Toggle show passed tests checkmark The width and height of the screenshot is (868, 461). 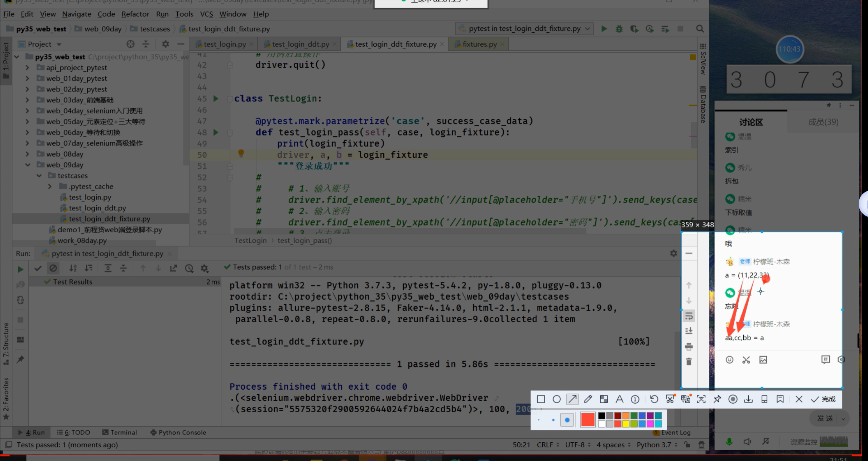tap(38, 268)
